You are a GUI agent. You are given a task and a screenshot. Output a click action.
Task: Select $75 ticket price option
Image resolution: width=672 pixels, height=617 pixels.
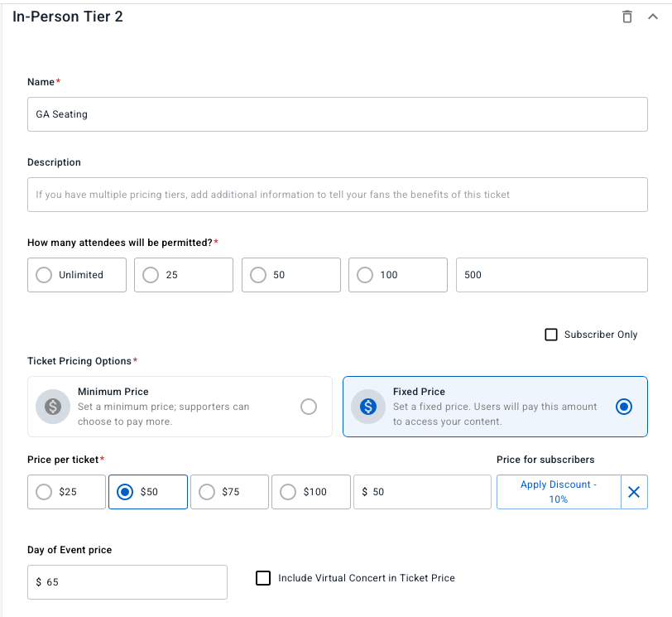[207, 492]
